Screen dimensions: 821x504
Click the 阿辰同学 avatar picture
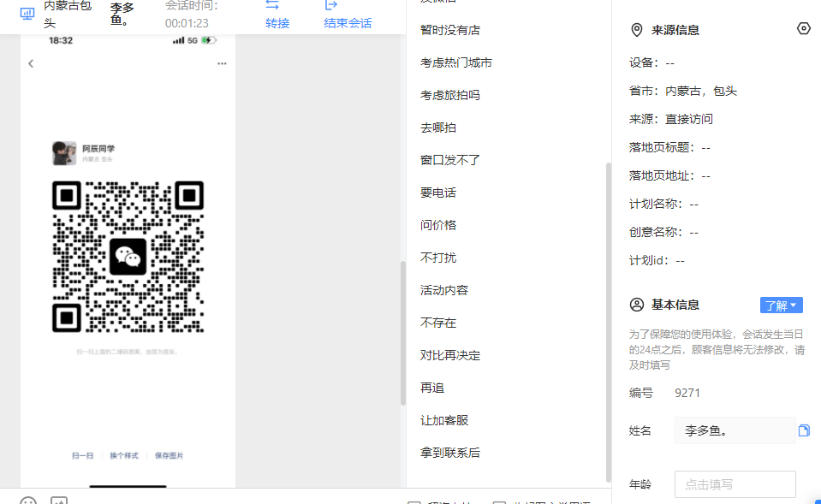click(64, 153)
